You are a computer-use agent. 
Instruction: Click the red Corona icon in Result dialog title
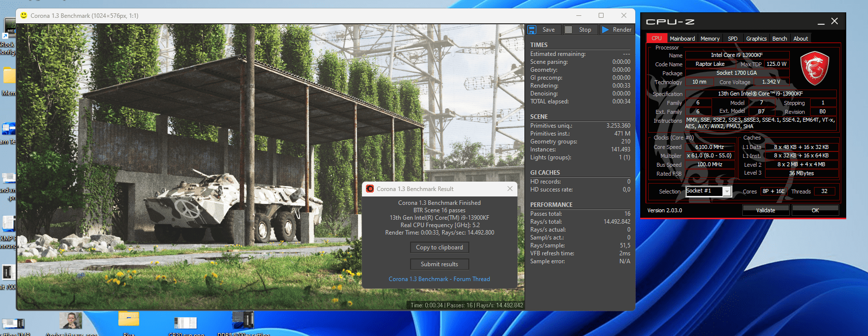(x=370, y=189)
